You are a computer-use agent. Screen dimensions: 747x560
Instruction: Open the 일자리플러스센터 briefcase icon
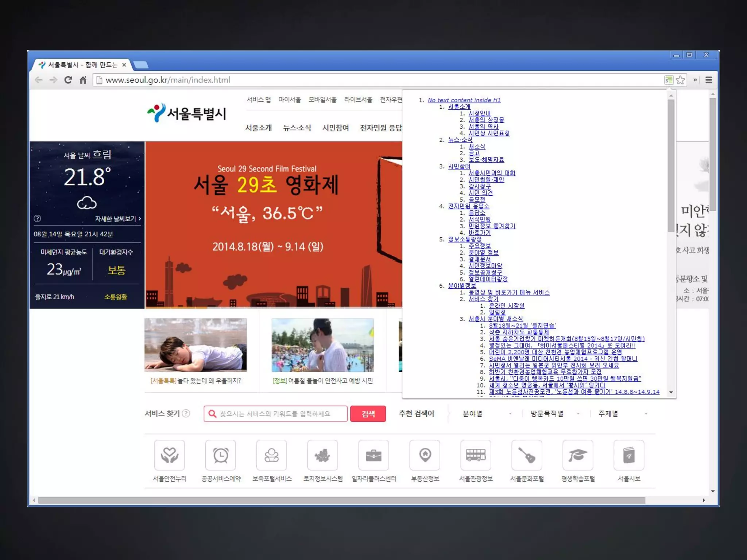373,455
